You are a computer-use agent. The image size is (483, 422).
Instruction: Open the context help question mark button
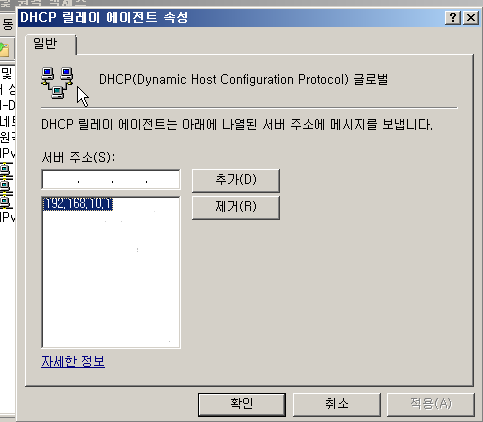(x=453, y=17)
